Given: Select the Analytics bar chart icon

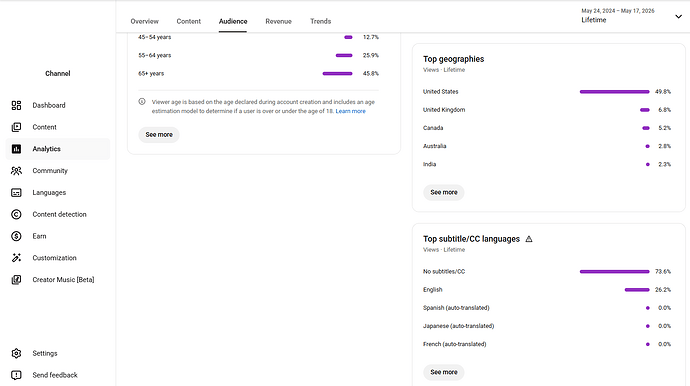Looking at the screenshot, I should (x=16, y=149).
